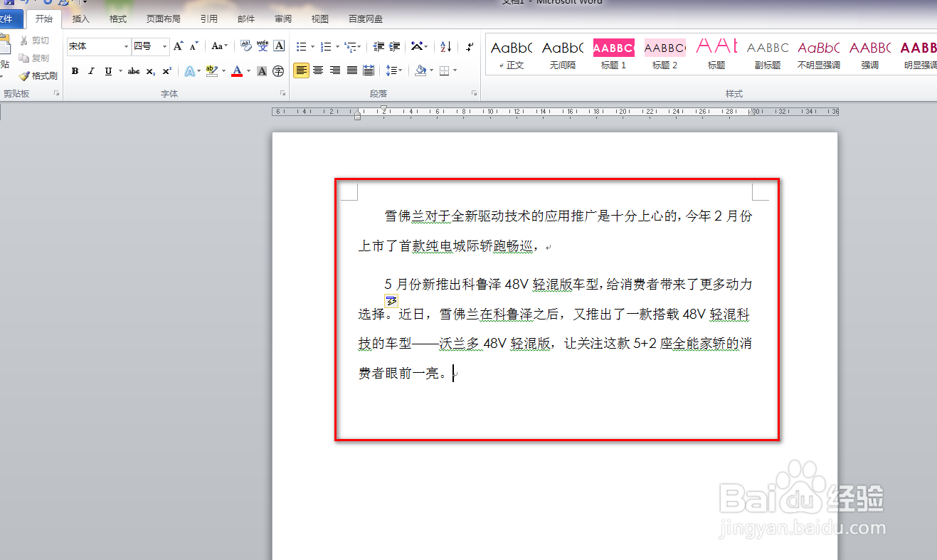Toggle left text alignment
Viewport: 937px width, 560px height.
coord(302,70)
